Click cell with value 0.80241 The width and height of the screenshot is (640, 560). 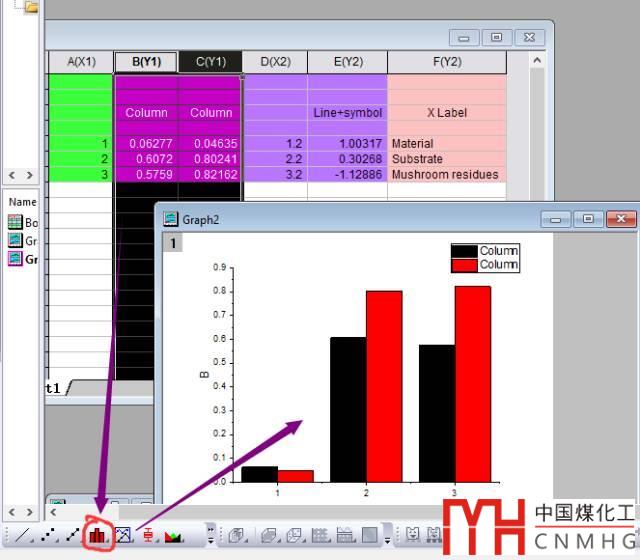211,159
